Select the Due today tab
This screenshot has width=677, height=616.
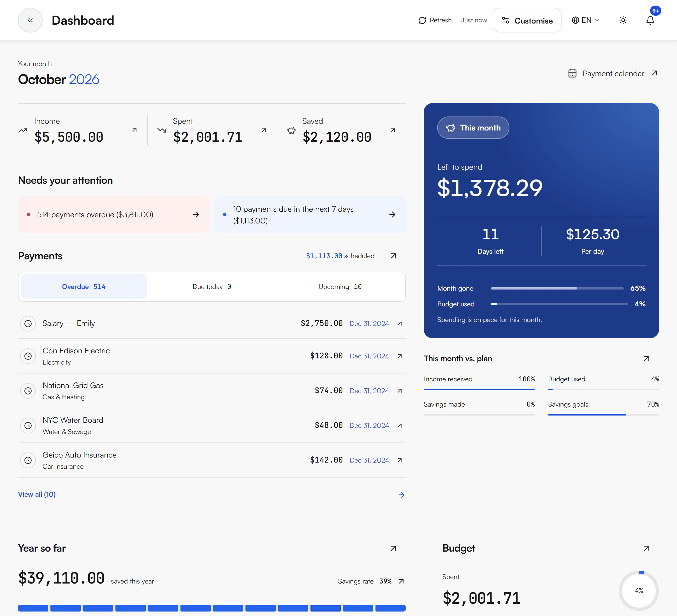point(212,286)
